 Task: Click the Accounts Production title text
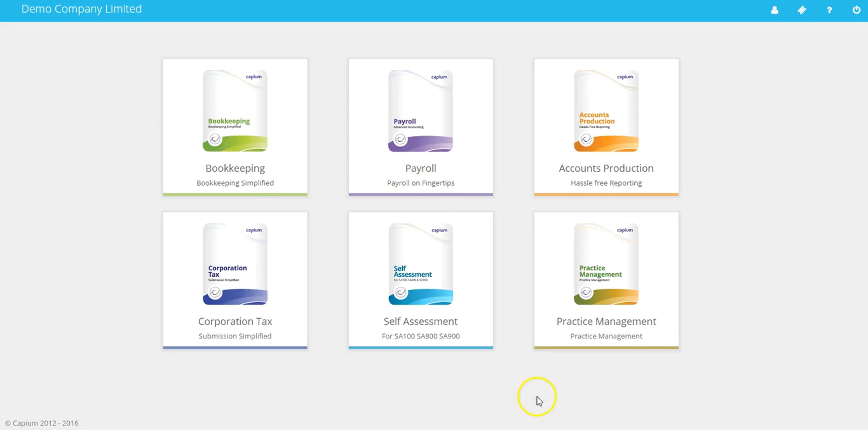tap(606, 168)
